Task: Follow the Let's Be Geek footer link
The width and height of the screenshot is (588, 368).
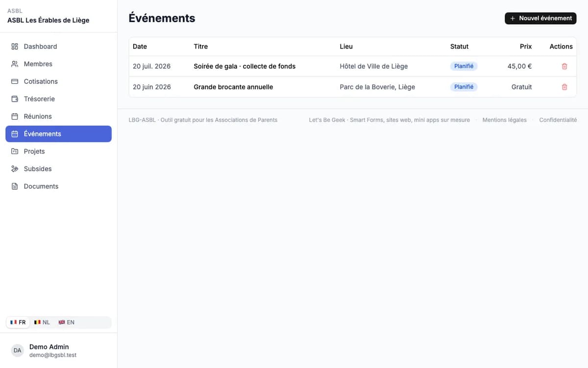Action: pyautogui.click(x=389, y=120)
